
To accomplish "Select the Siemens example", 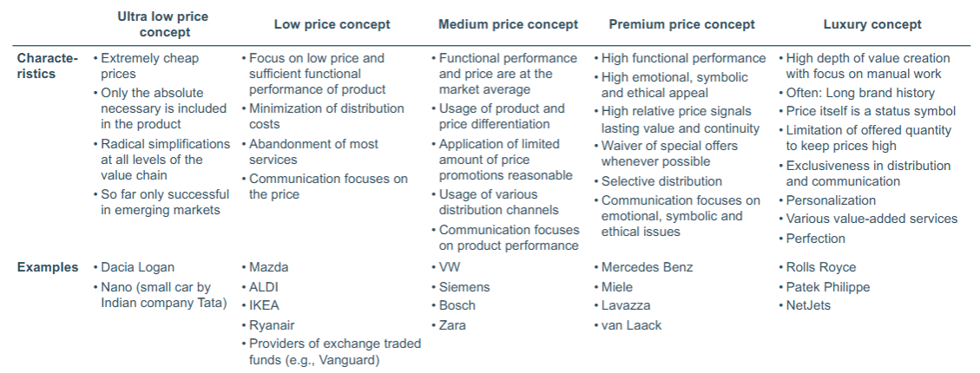I will tap(464, 287).
